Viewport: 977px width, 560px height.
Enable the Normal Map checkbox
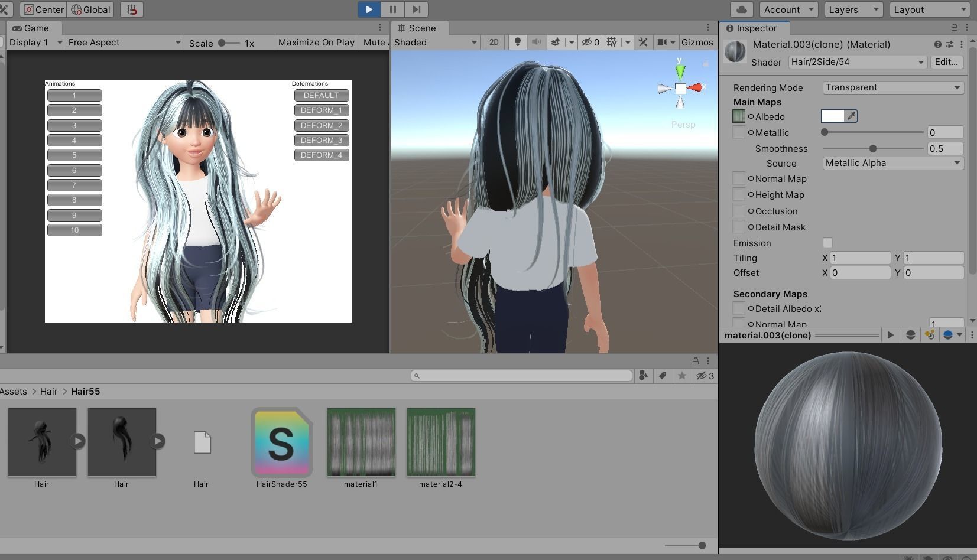point(739,178)
